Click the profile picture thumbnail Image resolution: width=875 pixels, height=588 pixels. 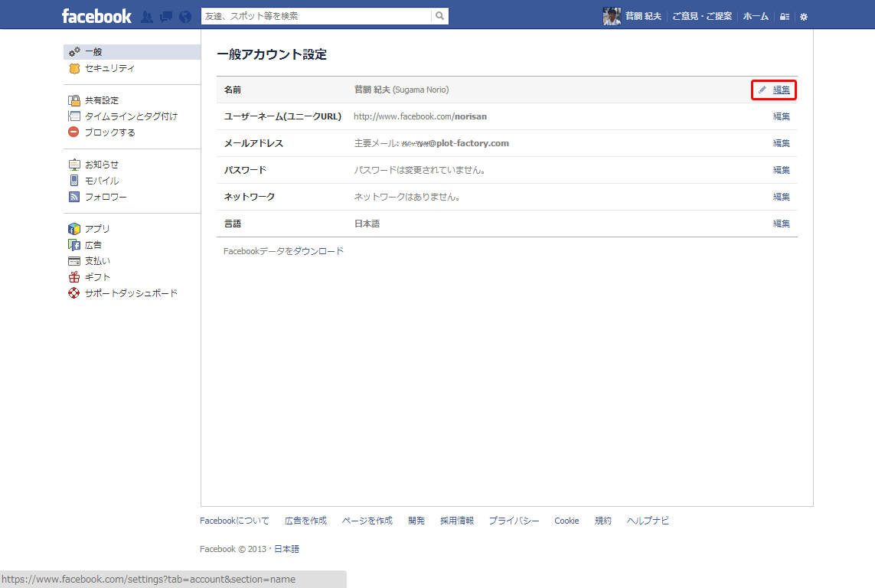click(612, 16)
